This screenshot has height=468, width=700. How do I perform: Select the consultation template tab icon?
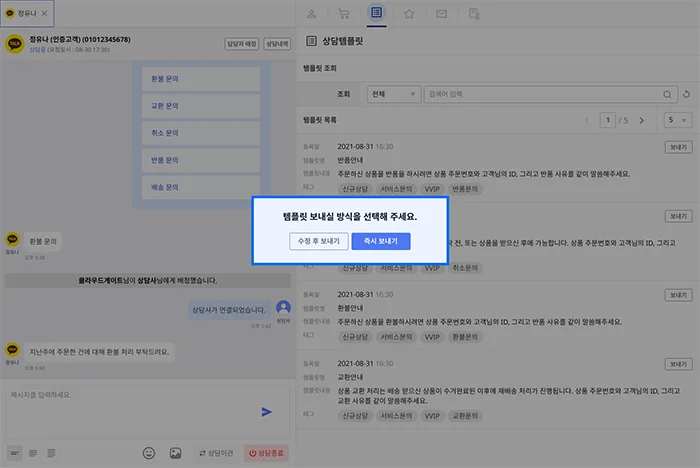tap(376, 13)
